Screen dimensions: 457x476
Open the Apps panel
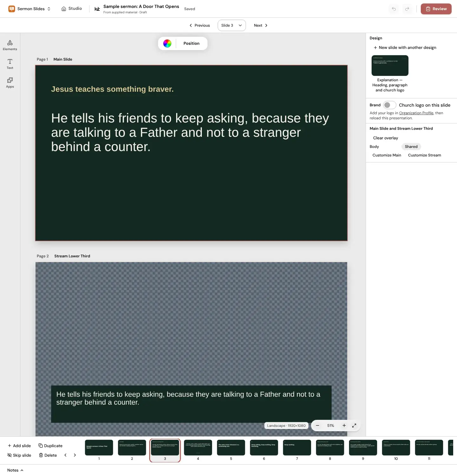tap(10, 83)
